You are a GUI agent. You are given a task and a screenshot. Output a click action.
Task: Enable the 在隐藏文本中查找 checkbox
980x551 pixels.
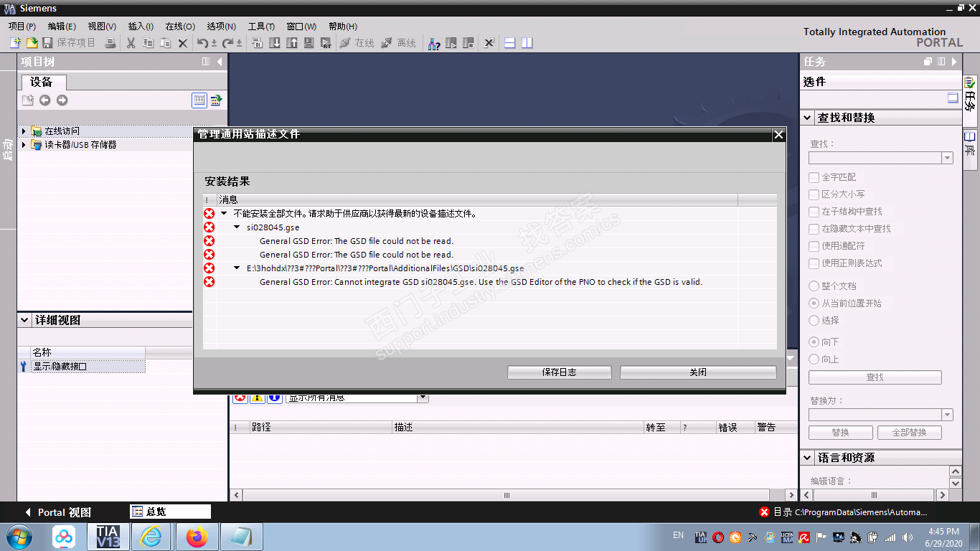click(x=814, y=229)
